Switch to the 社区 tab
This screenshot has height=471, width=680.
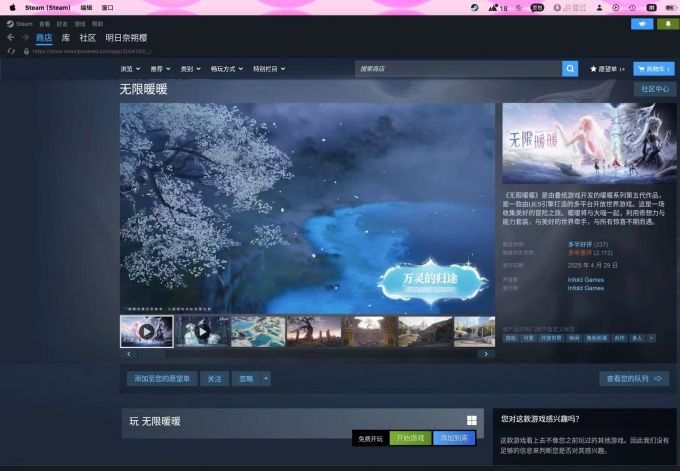[x=88, y=38]
